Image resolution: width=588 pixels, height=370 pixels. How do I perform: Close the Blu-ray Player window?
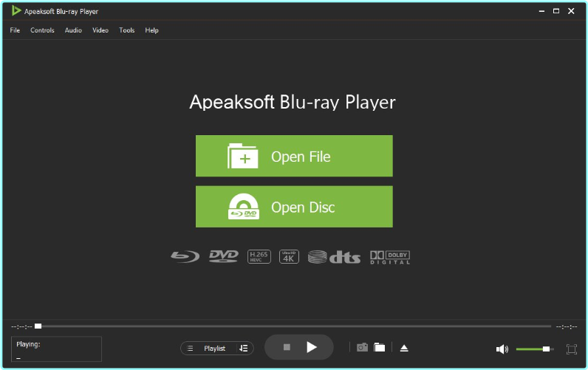571,11
